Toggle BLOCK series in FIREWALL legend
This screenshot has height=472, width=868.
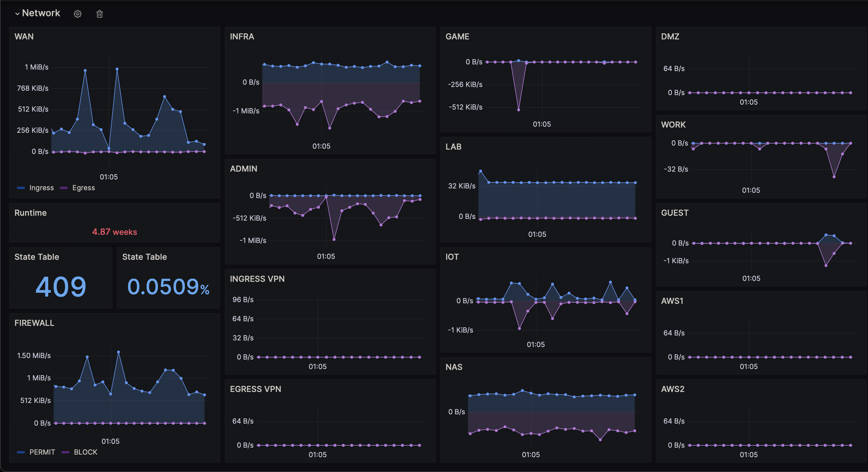85,452
